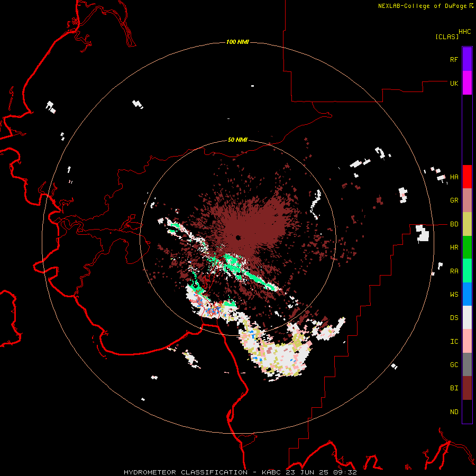
Task: Click the BI legend label
Action: coord(454,388)
